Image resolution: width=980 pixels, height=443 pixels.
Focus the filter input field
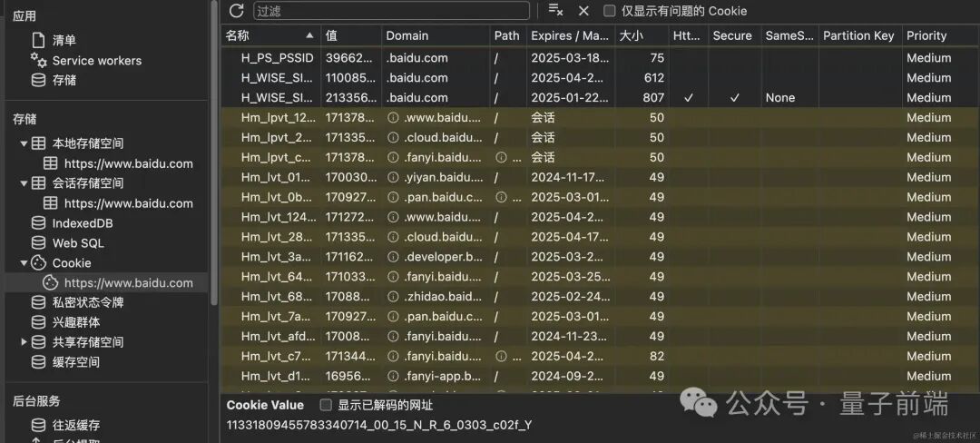[391, 11]
